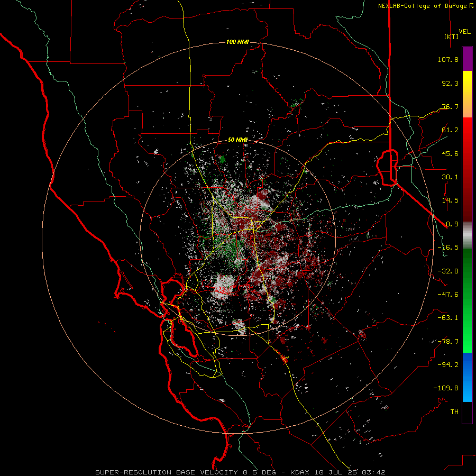Click the TH label at the scale bottom
The image size is (476, 476).
pyautogui.click(x=454, y=412)
